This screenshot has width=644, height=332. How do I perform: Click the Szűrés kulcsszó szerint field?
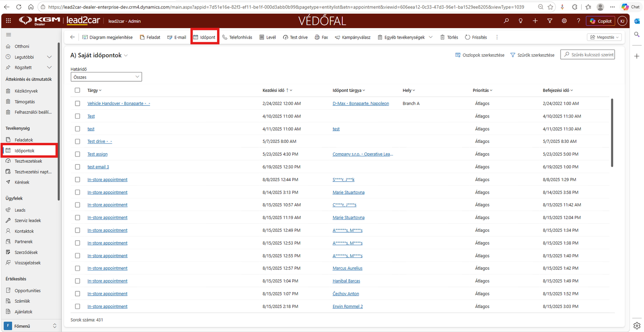588,54
